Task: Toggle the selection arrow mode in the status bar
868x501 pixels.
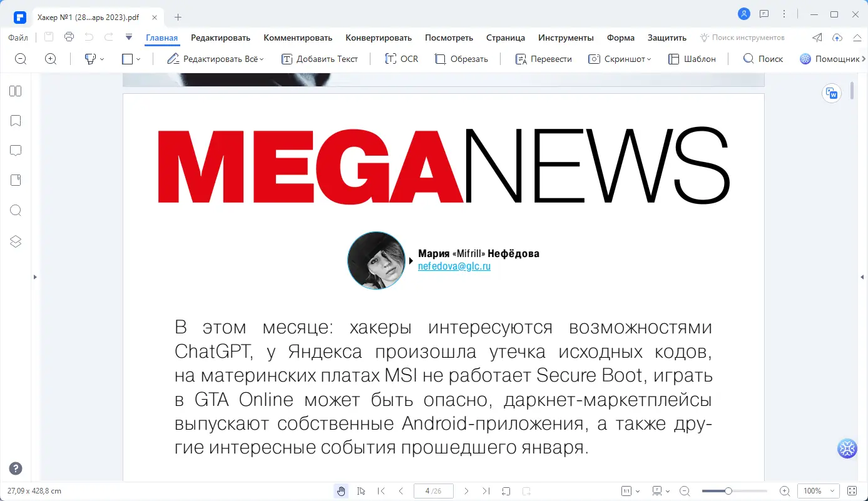Action: (361, 491)
